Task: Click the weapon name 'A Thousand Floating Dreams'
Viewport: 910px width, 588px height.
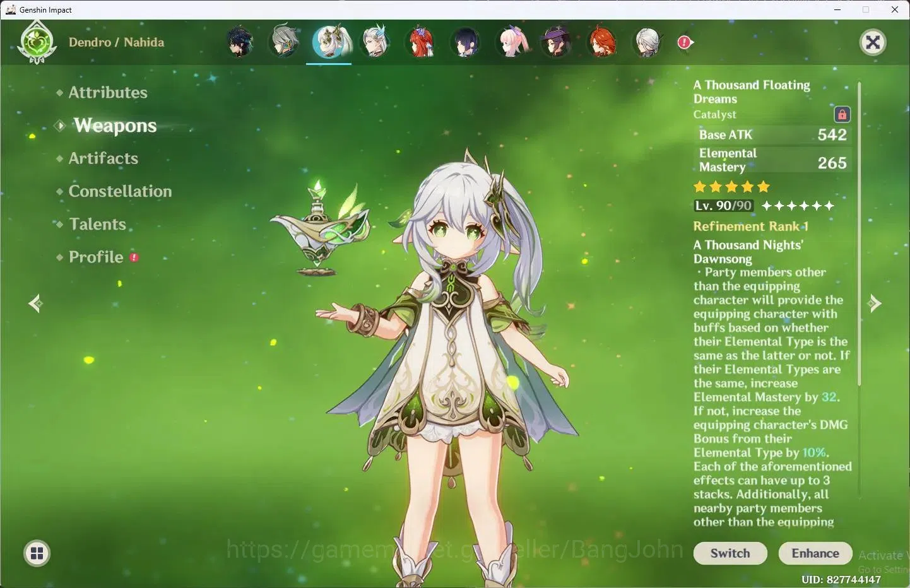Action: (x=752, y=91)
